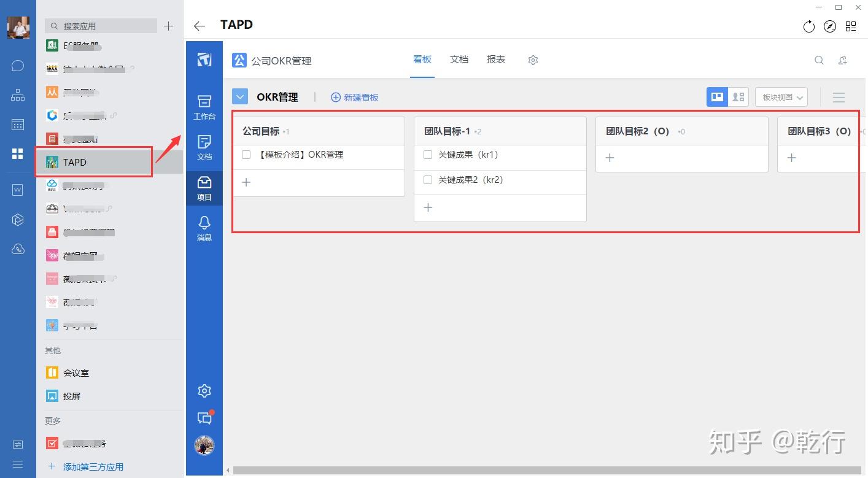Open the compass discover icon near top right

(830, 26)
